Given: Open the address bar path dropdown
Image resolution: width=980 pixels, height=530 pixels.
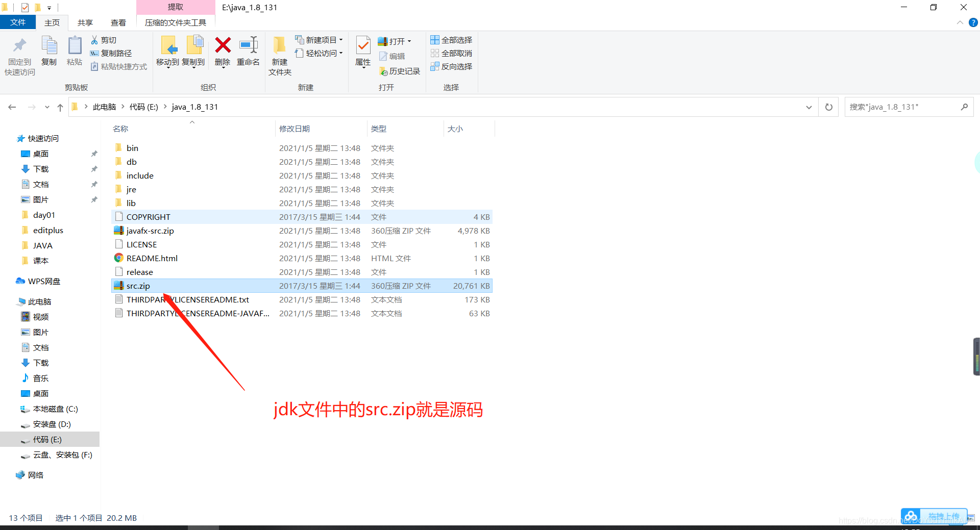Looking at the screenshot, I should pyautogui.click(x=808, y=107).
